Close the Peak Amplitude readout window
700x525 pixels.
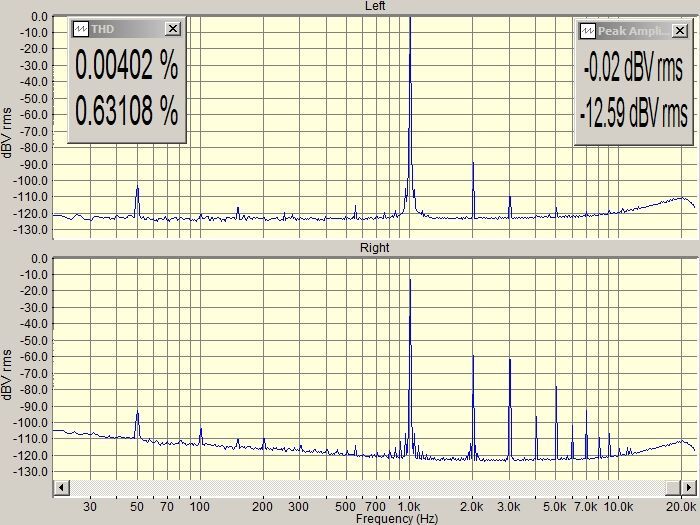click(679, 31)
